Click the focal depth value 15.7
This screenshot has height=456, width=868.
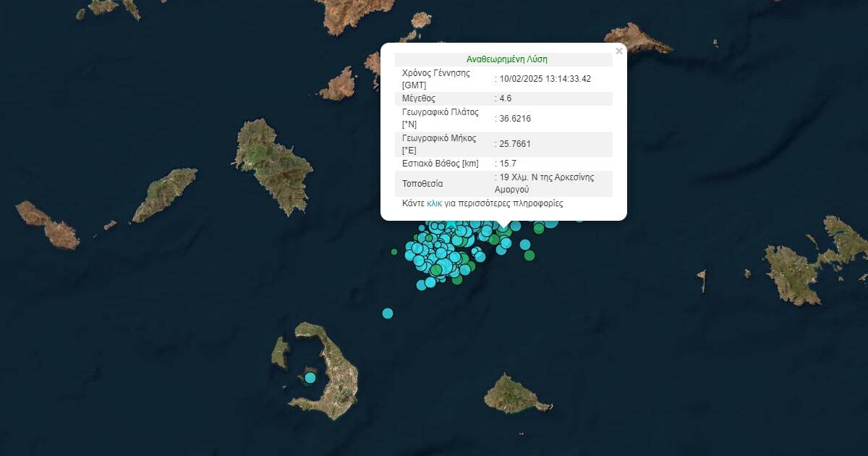coord(506,164)
